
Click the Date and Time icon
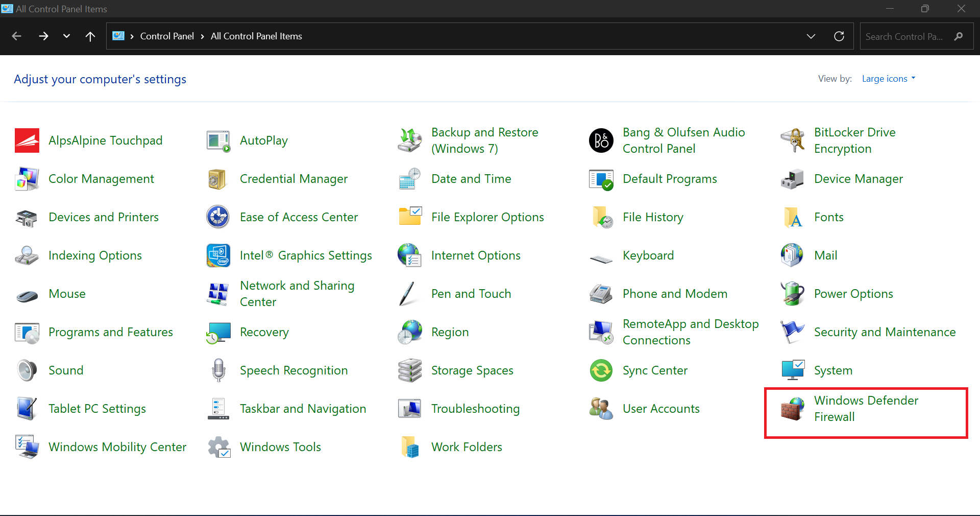pos(410,179)
